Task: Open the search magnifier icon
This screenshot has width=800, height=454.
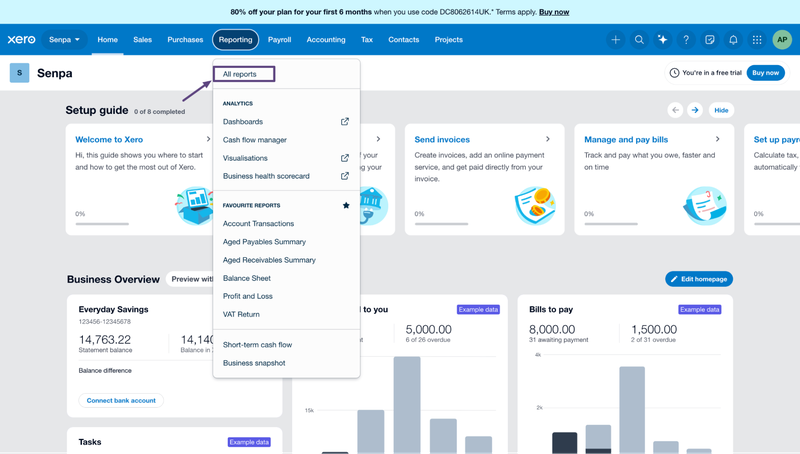Action: 639,39
